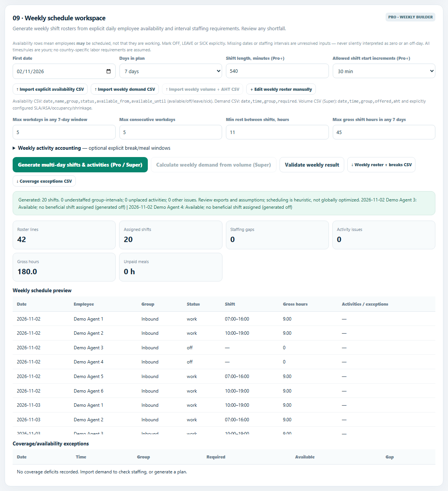Viewport: 448px width, 491px height.
Task: Click 'off' status for Demo Agent 3
Action: pos(190,348)
